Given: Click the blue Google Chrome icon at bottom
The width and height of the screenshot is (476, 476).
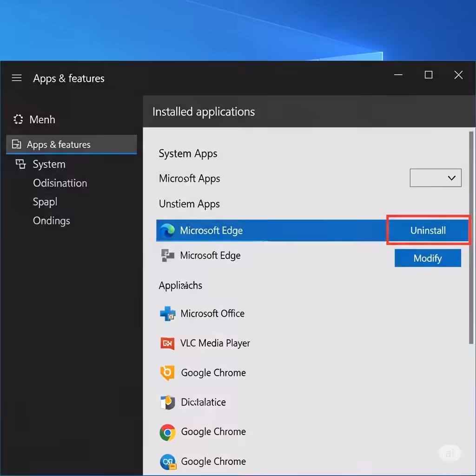Looking at the screenshot, I should point(168,462).
